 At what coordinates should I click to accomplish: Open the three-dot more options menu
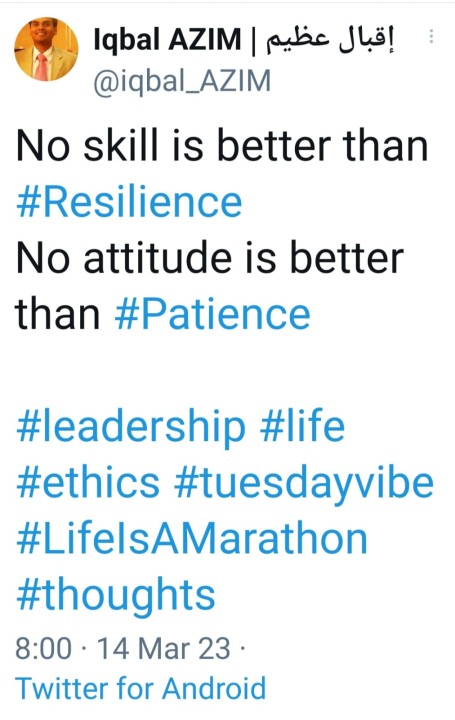coord(431,36)
